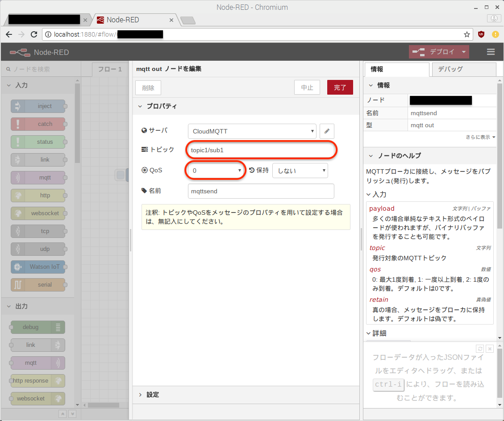Select the output mqtt node
Image resolution: width=504 pixels, height=421 pixels.
coord(38,363)
